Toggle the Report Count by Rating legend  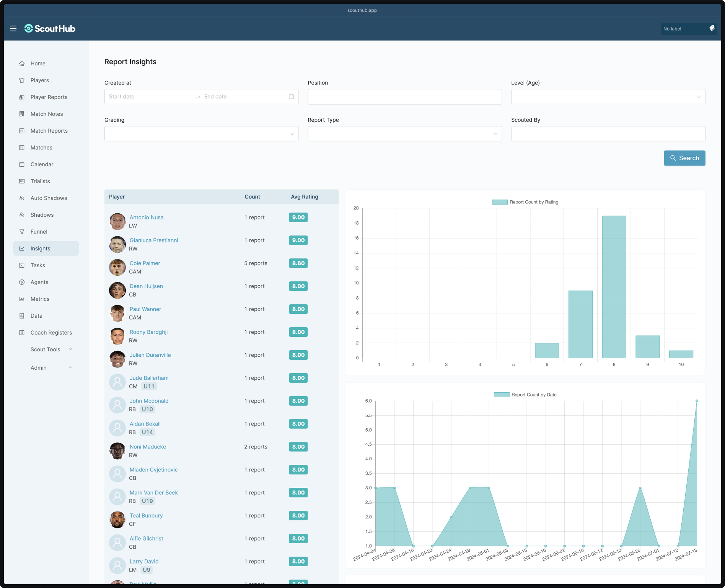525,202
